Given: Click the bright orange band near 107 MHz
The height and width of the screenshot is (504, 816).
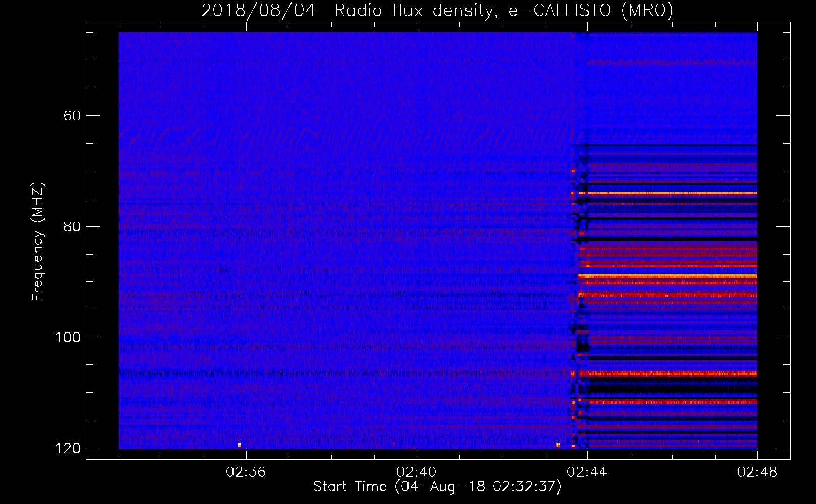Looking at the screenshot, I should 668,374.
